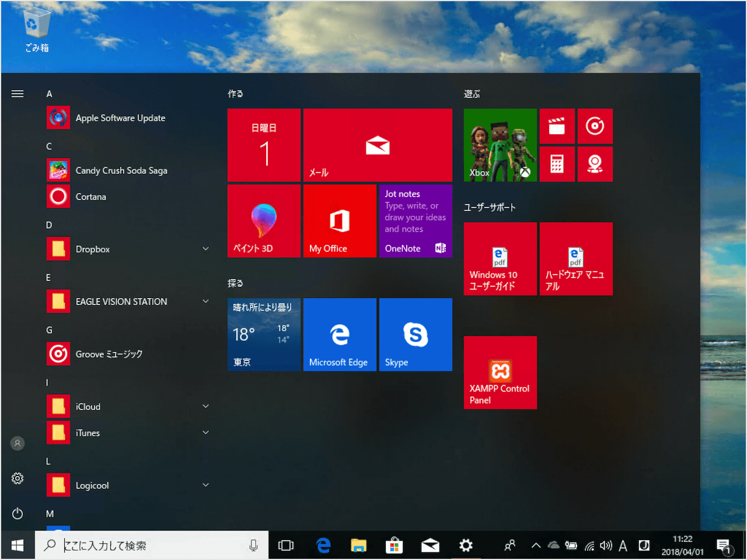This screenshot has width=747, height=560.
Task: Open the Movies & TV clapperboard tile
Action: [x=557, y=126]
